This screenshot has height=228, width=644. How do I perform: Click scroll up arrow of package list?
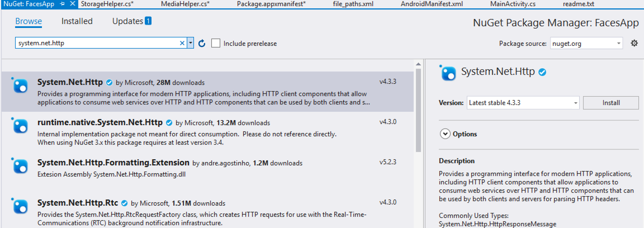418,64
